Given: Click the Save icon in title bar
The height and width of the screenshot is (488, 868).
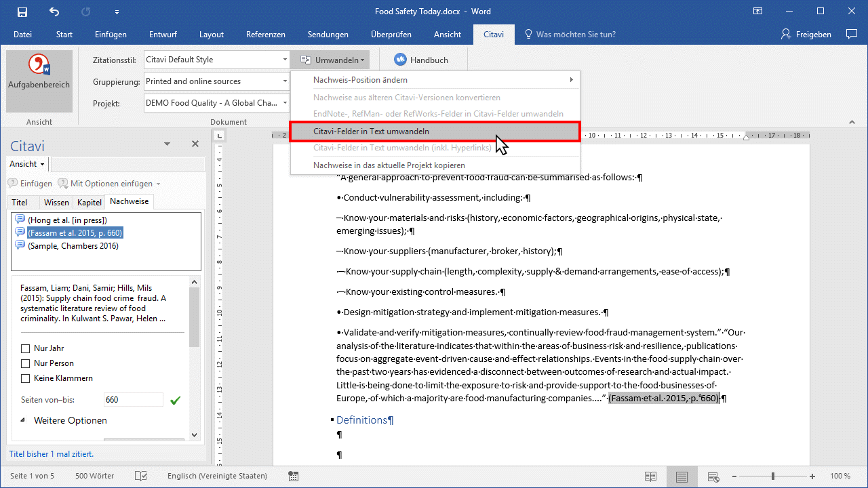Looking at the screenshot, I should 22,12.
